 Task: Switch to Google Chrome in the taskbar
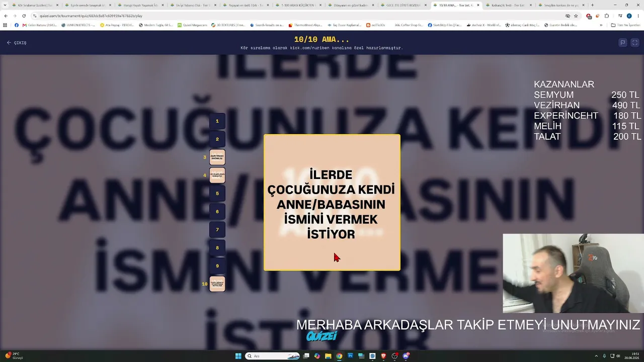339,356
